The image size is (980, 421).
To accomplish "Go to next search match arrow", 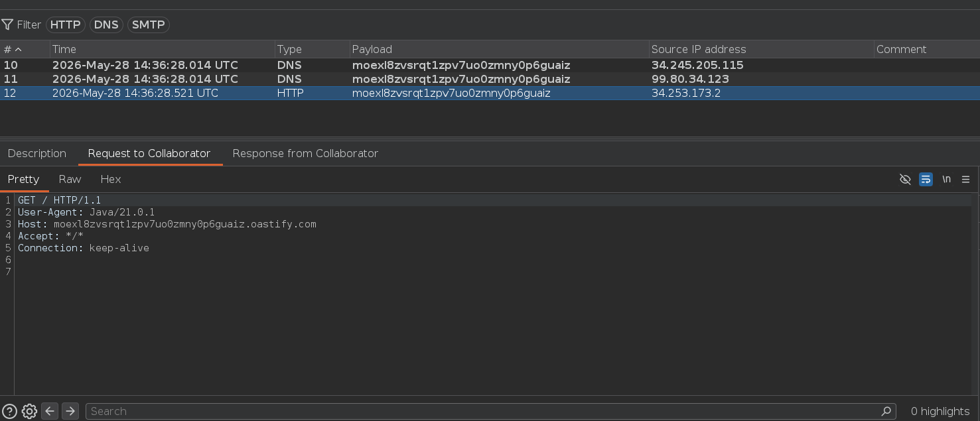I will 70,411.
